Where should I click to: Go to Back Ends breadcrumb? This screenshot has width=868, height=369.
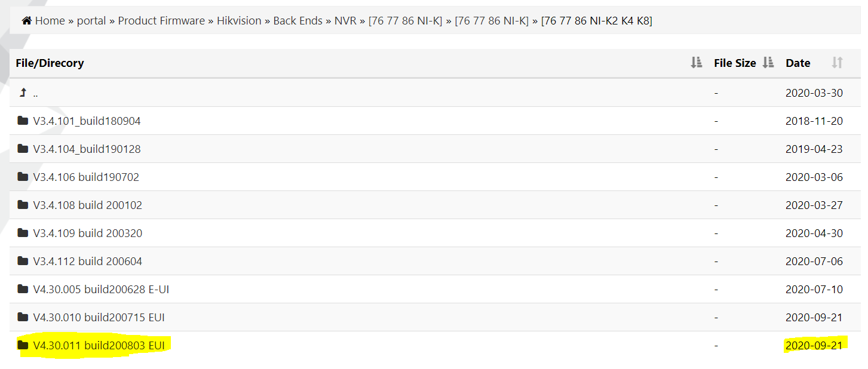coord(297,21)
